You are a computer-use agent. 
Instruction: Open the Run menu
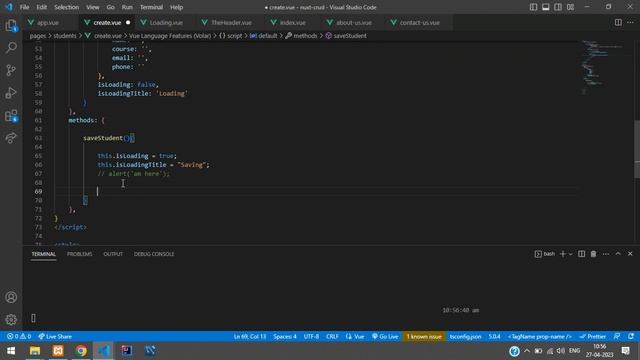pyautogui.click(x=127, y=7)
